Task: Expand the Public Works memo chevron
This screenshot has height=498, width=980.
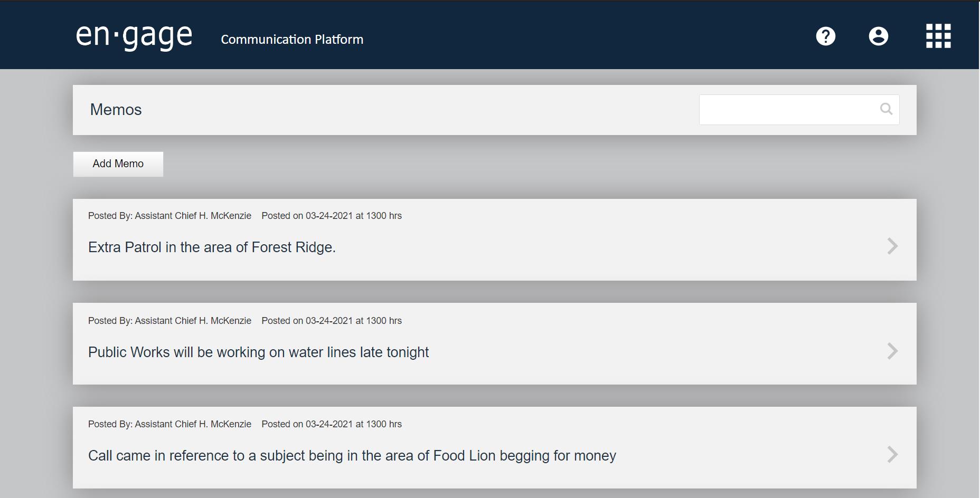Action: point(892,351)
